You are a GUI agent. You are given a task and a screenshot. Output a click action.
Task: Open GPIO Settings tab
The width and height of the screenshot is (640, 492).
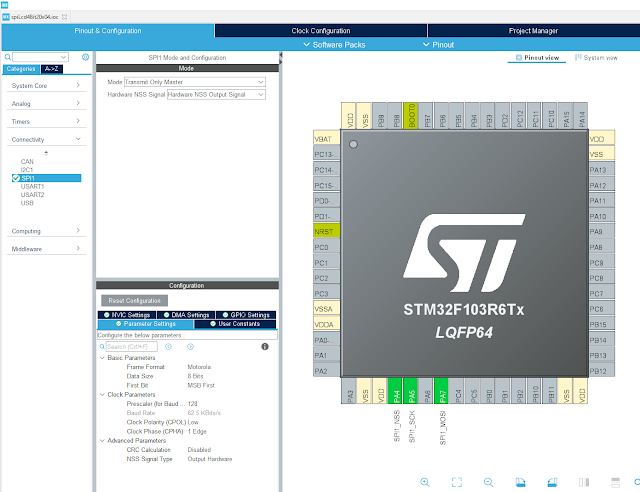246,315
